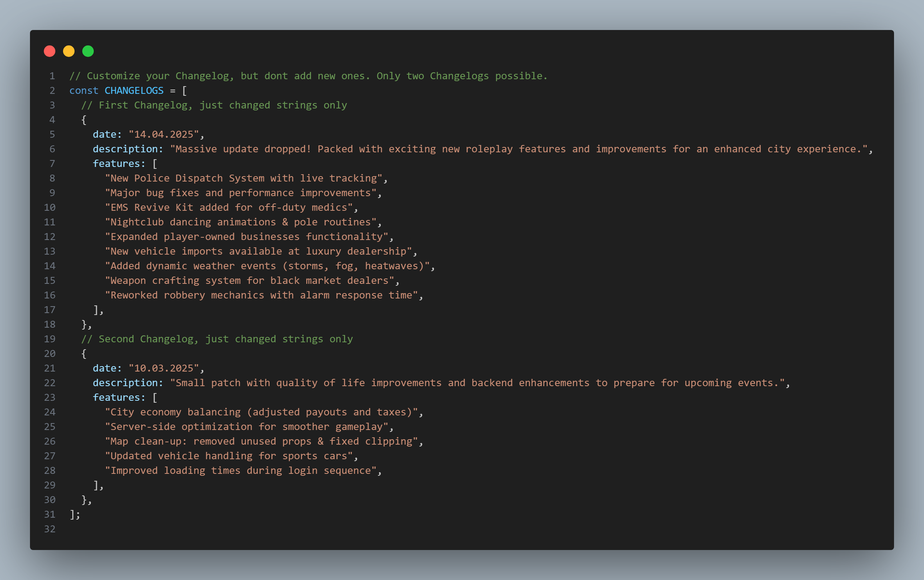
Task: Click line number 32 in the gutter
Action: click(x=50, y=529)
